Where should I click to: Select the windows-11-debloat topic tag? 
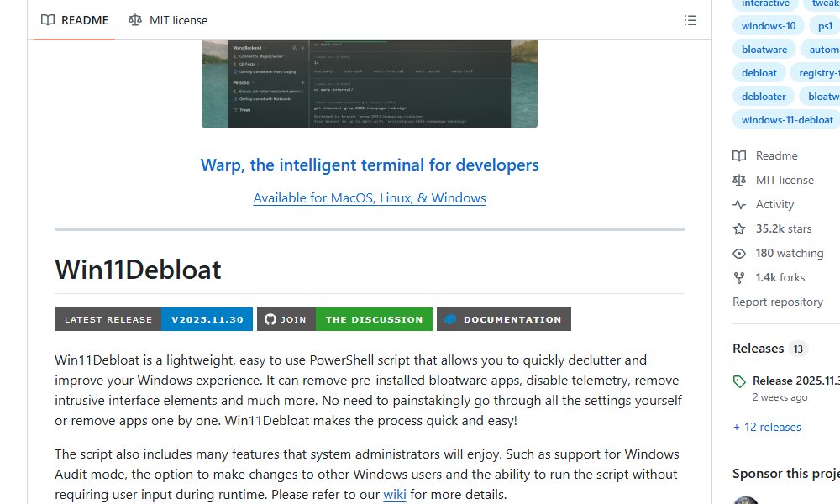coord(786,120)
